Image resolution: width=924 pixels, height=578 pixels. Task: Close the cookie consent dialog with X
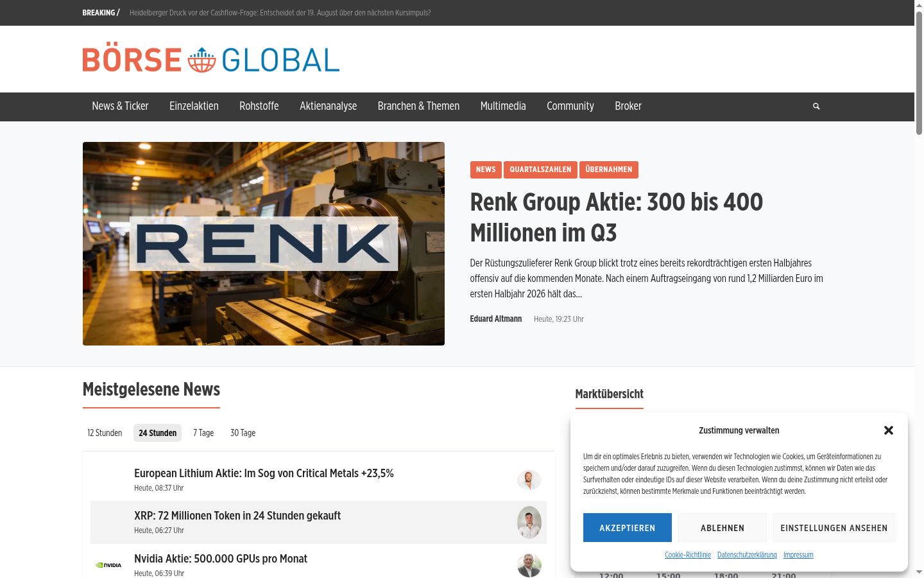tap(889, 430)
